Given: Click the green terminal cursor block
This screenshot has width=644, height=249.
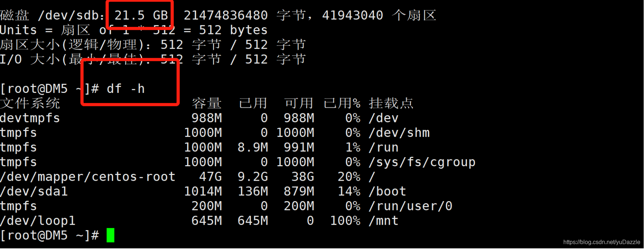Looking at the screenshot, I should 110,235.
